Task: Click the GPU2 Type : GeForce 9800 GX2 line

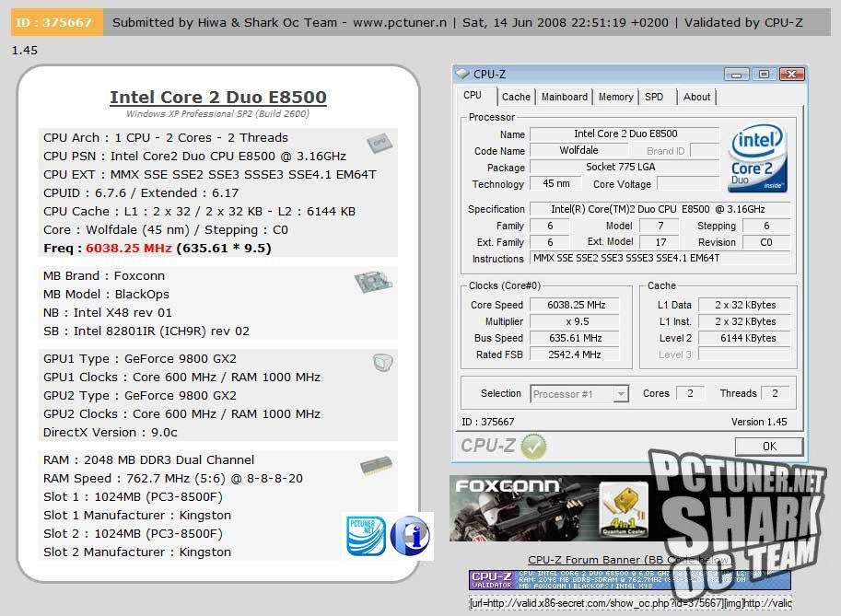Action: (x=140, y=396)
